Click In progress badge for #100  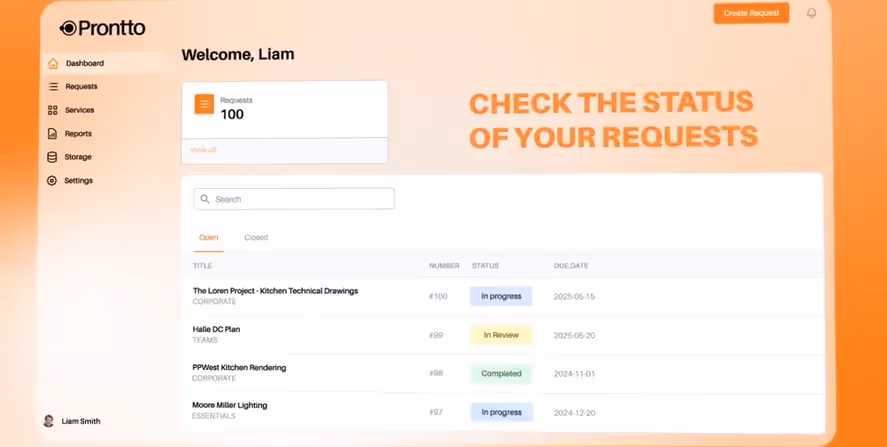click(501, 296)
